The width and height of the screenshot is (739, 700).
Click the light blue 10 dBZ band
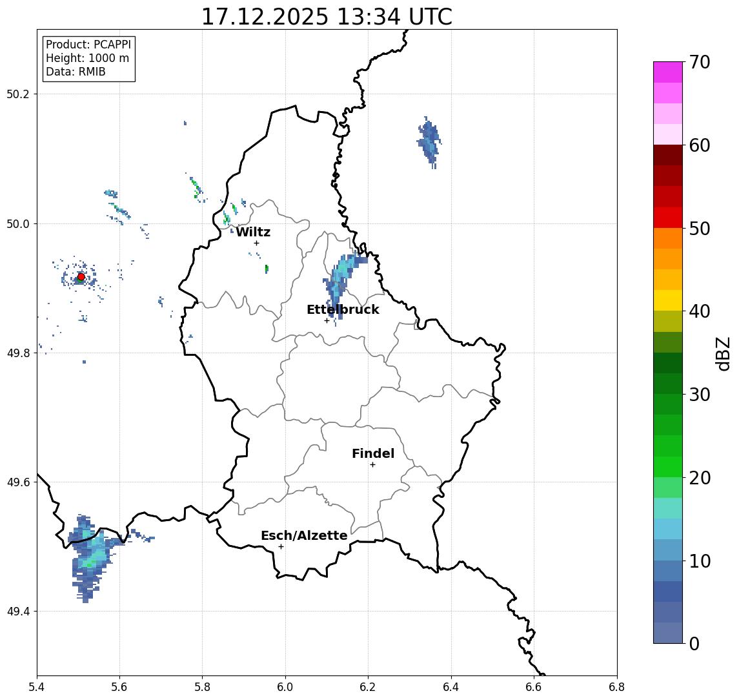click(667, 550)
